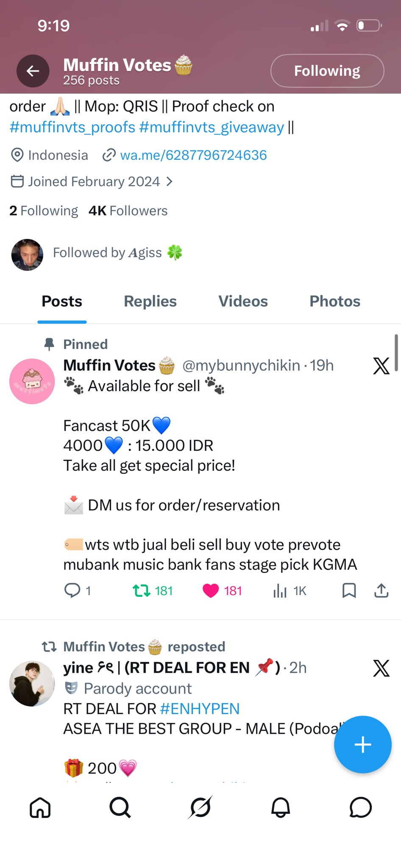Switch to the Photos tab
The height and width of the screenshot is (868, 401).
[335, 301]
